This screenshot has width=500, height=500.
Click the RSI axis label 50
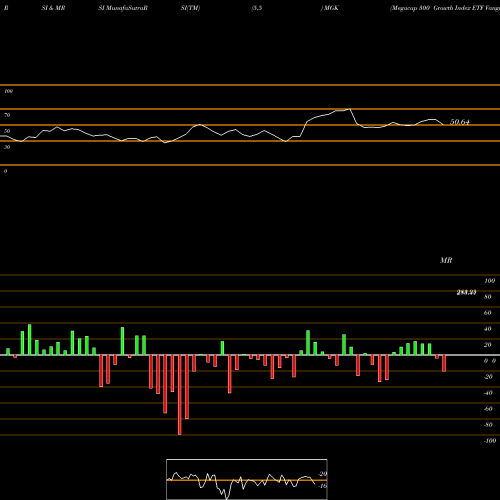(7, 131)
